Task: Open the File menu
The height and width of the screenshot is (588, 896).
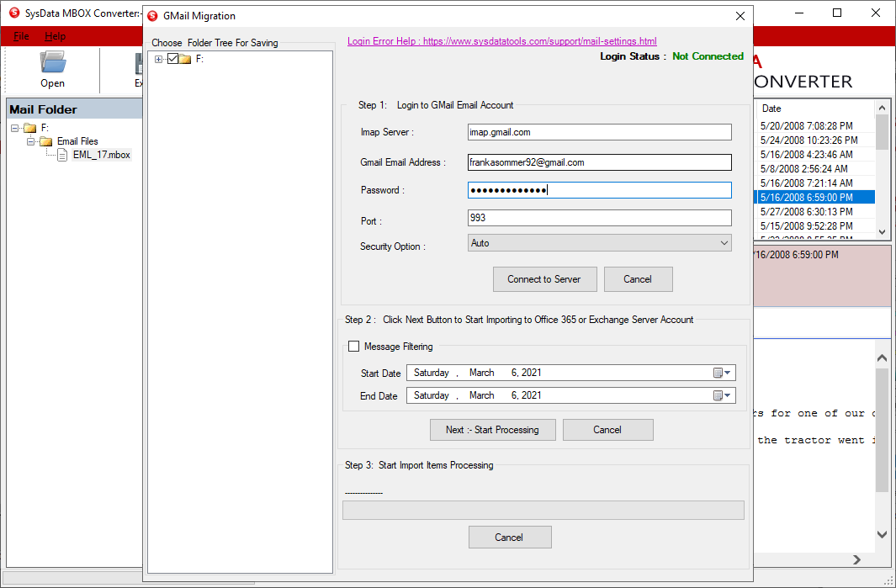Action: click(x=21, y=36)
